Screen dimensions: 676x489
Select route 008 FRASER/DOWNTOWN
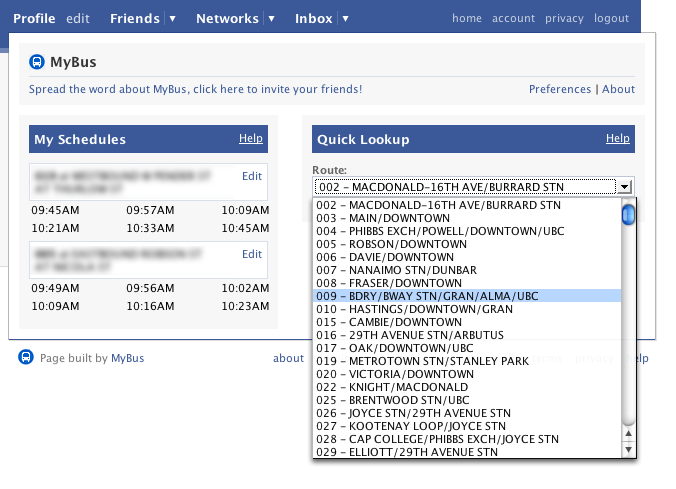click(x=467, y=283)
